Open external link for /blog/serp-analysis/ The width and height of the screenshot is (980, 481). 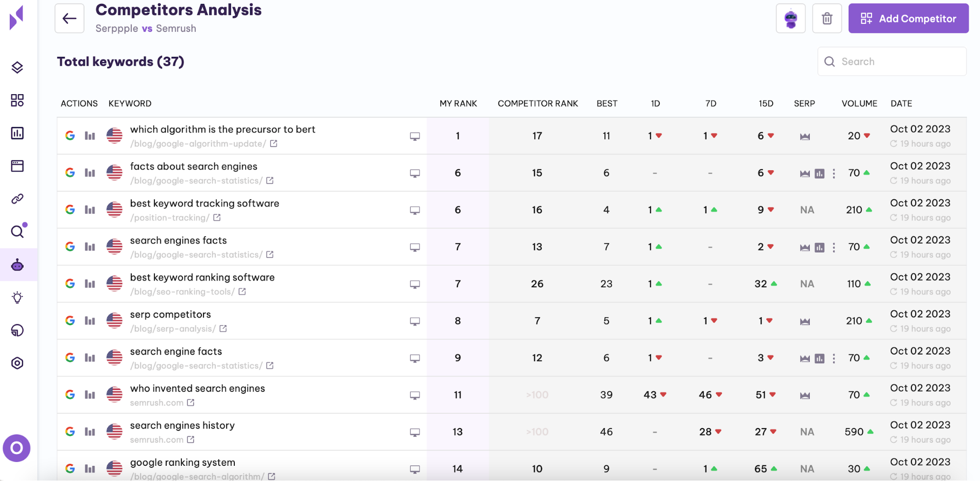223,329
